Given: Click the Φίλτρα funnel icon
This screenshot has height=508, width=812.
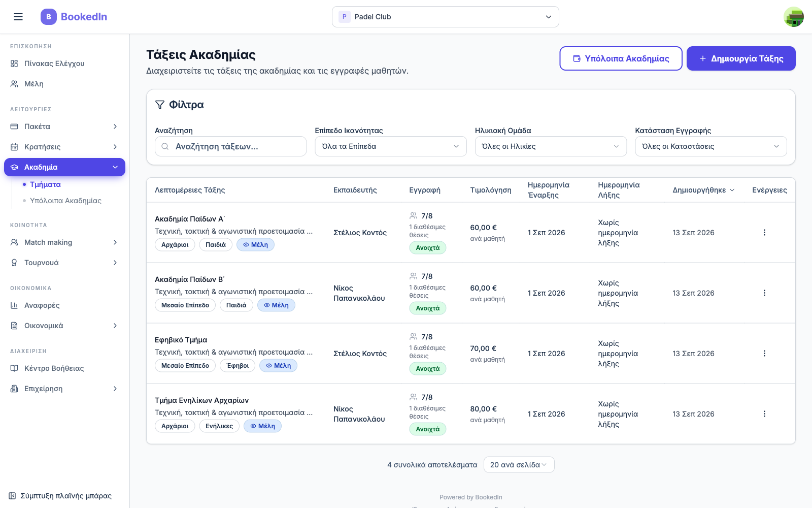Looking at the screenshot, I should point(160,105).
